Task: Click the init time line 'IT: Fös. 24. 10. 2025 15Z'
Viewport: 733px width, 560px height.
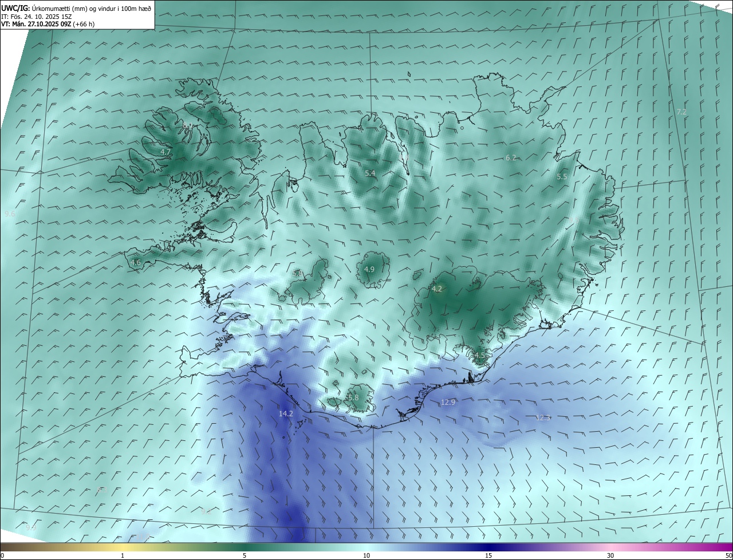Action: (36, 17)
